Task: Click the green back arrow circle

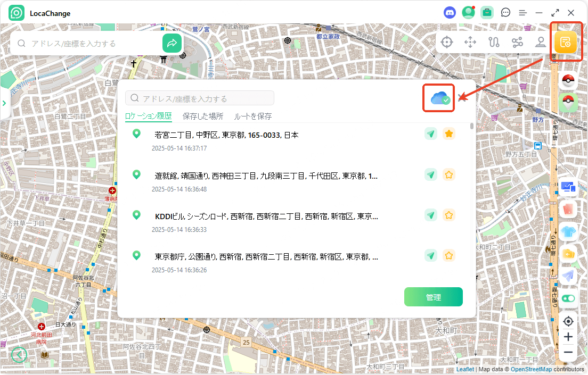Action: pos(19,354)
